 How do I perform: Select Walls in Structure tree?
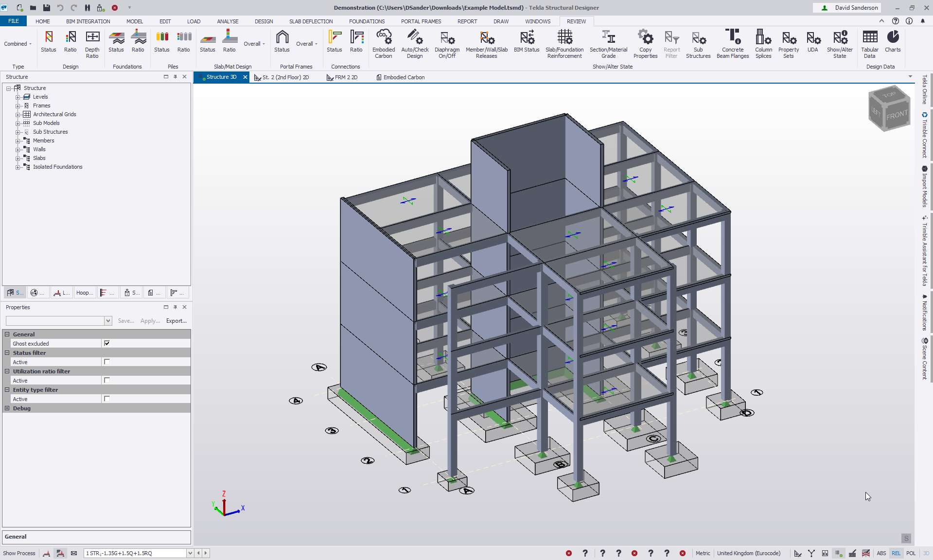(39, 149)
